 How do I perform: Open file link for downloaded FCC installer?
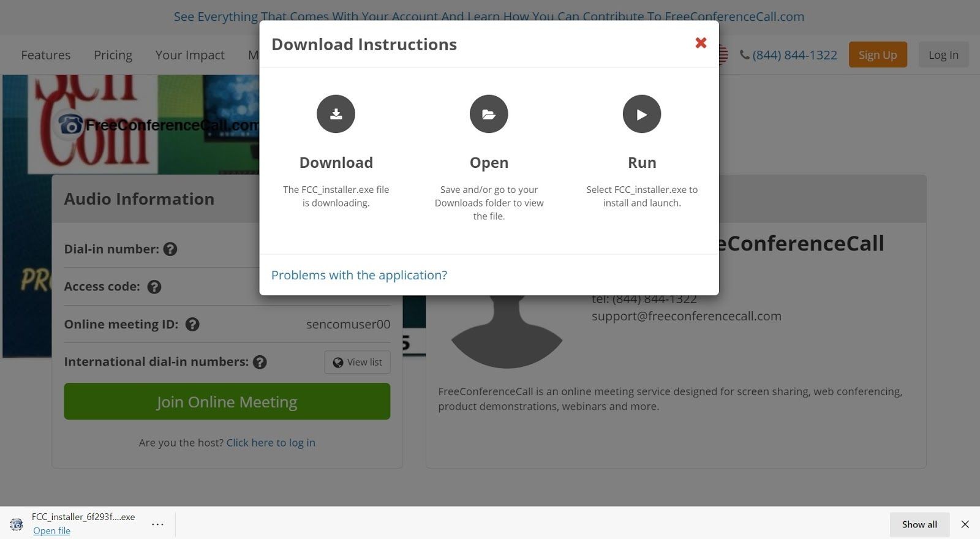(51, 530)
